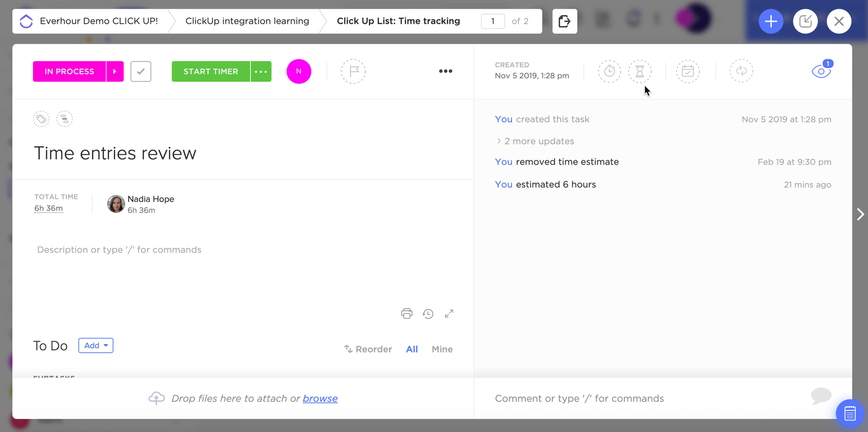Toggle Reorder for To Do items

(x=368, y=349)
